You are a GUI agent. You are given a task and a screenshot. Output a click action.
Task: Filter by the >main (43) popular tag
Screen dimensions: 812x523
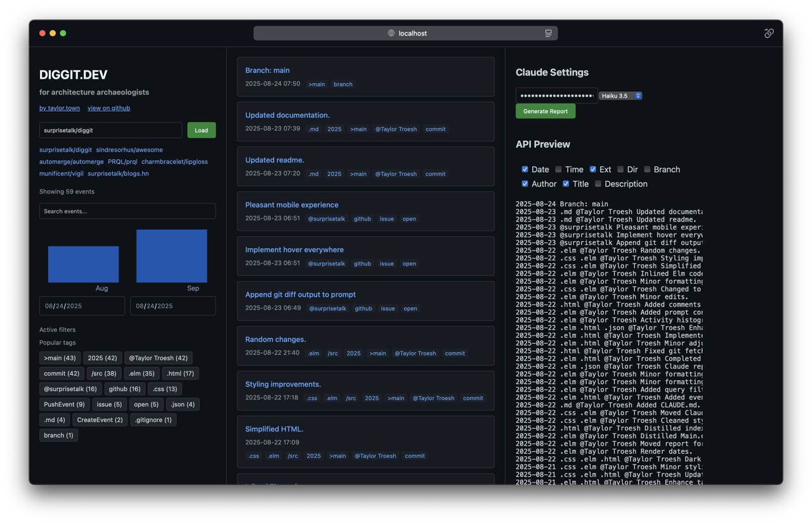tap(60, 358)
